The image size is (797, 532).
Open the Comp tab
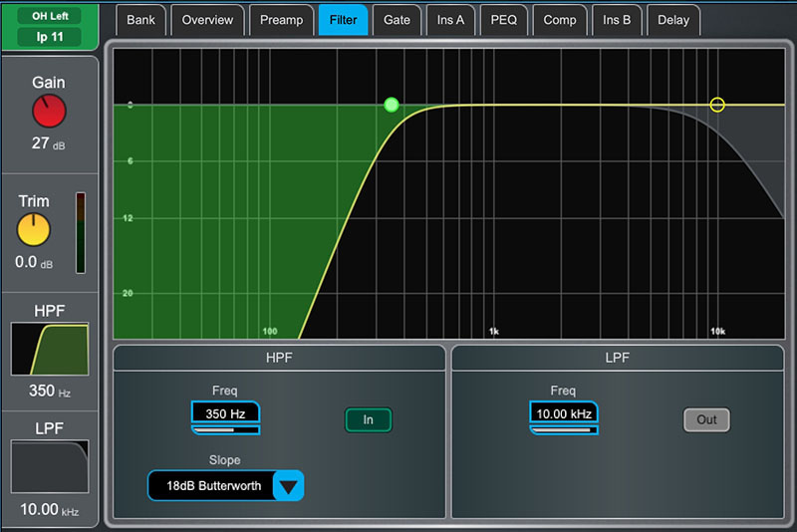(x=560, y=20)
